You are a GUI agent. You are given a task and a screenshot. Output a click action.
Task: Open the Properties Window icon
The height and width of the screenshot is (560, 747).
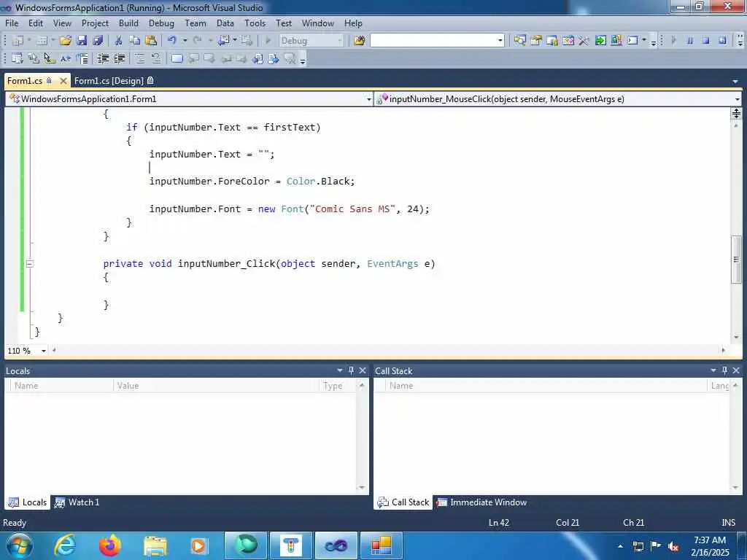coord(536,41)
